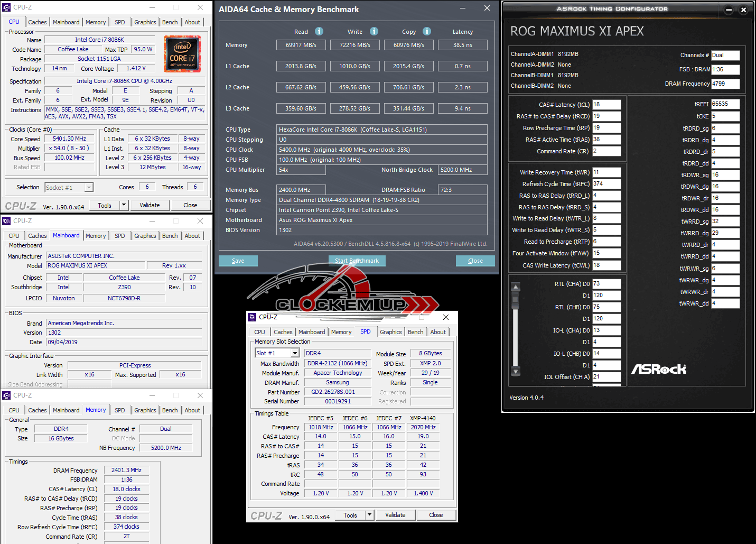Click the tREFI value field
Screen dimensions: 756x544
(x=725, y=104)
